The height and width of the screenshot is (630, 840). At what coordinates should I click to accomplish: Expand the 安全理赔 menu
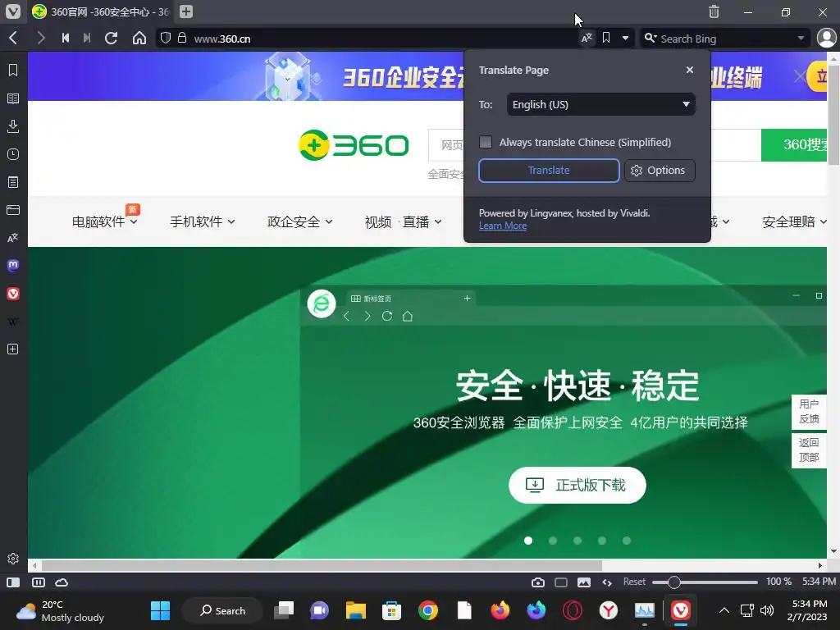coord(794,221)
